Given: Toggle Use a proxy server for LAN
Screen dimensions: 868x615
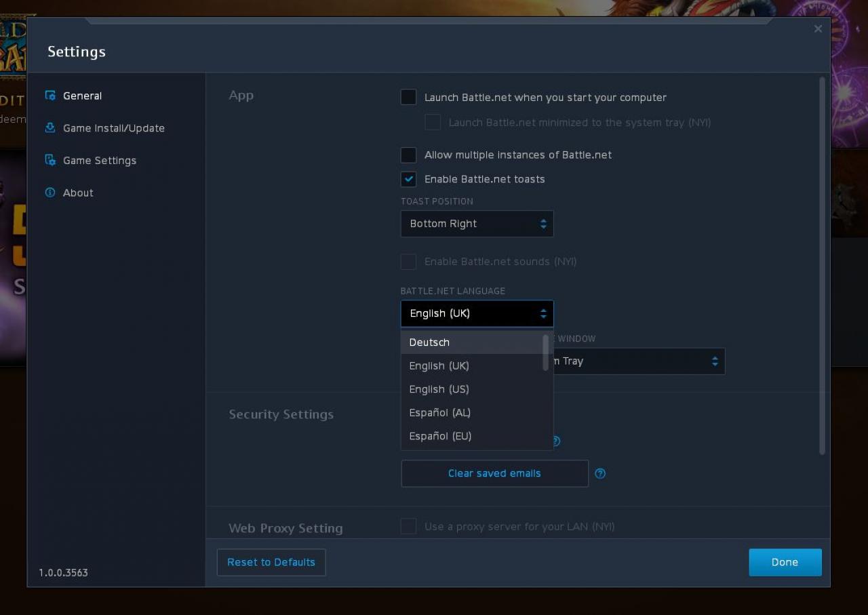Looking at the screenshot, I should (408, 526).
